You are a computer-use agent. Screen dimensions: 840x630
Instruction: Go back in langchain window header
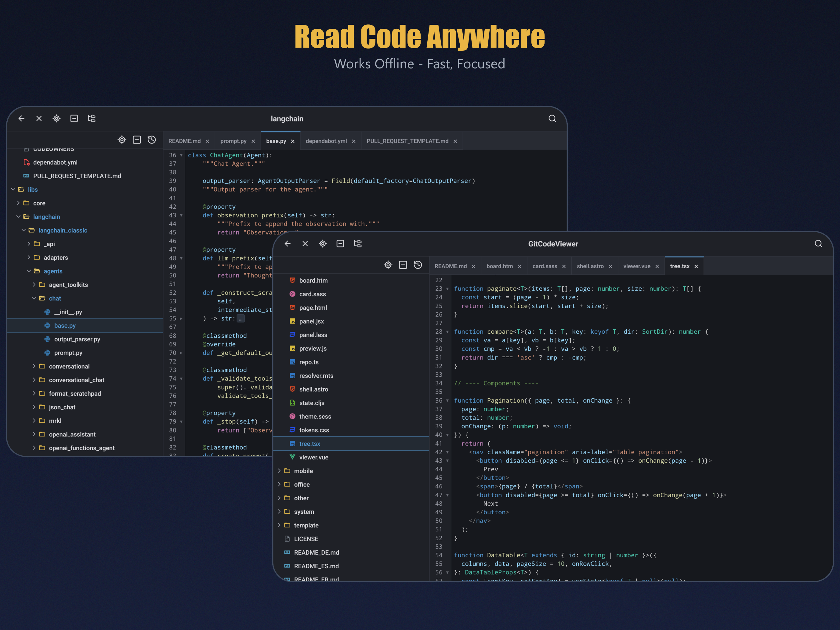[x=22, y=118]
